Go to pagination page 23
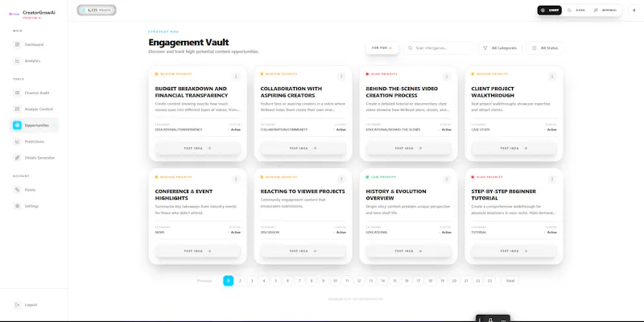Viewport: 644px width, 322px height. coord(489,281)
